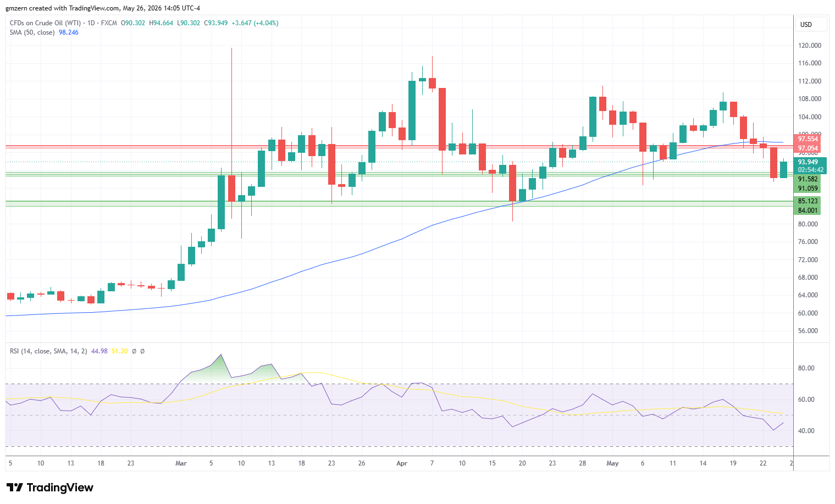Click the red 97.054 price tag

(808, 148)
